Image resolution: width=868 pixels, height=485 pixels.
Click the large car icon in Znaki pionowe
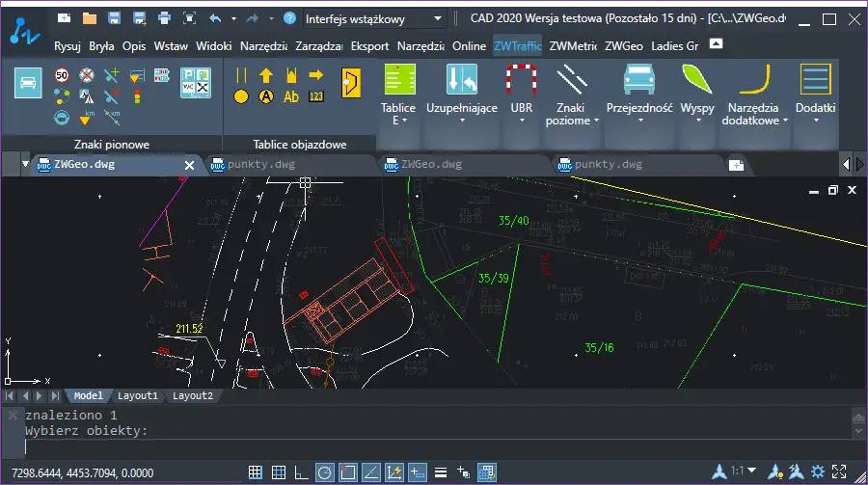28,84
